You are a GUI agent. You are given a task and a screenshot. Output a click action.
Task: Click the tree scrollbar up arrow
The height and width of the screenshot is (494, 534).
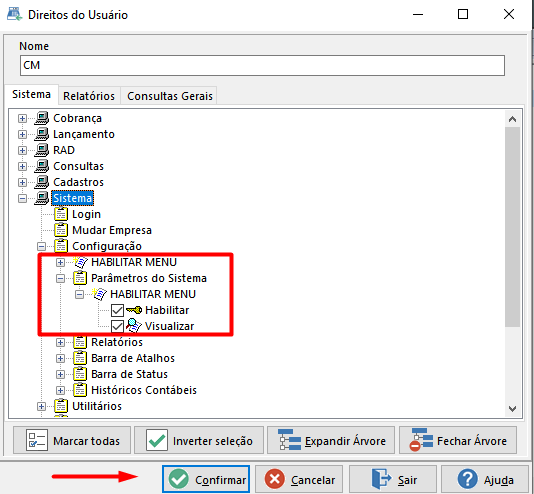click(512, 119)
